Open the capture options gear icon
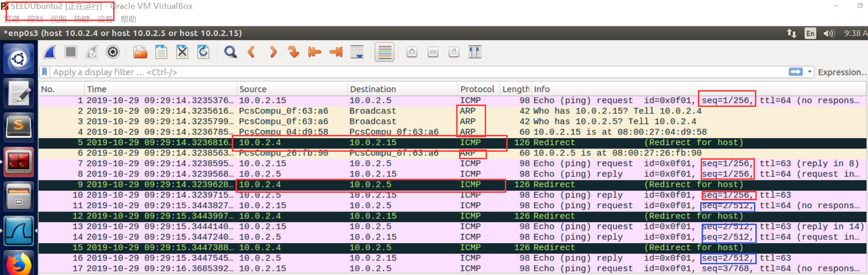This screenshot has height=275, width=868. click(x=113, y=52)
